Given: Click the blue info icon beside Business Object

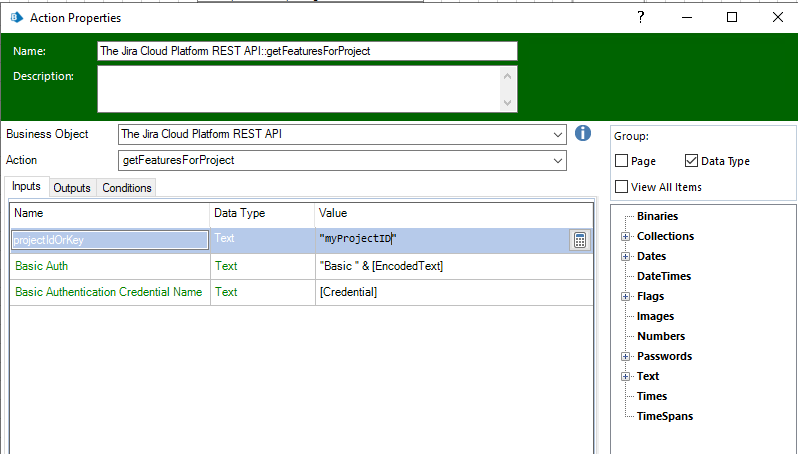Looking at the screenshot, I should click(584, 134).
